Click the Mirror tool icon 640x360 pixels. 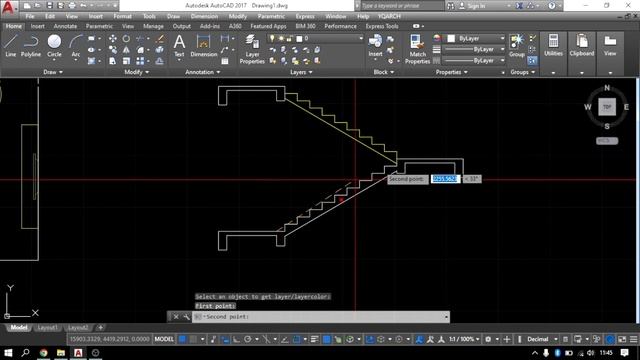(126, 50)
